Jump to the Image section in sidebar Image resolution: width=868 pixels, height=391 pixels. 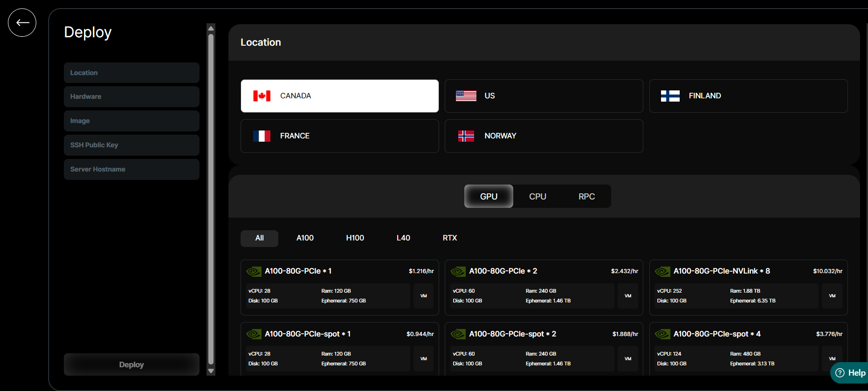131,121
